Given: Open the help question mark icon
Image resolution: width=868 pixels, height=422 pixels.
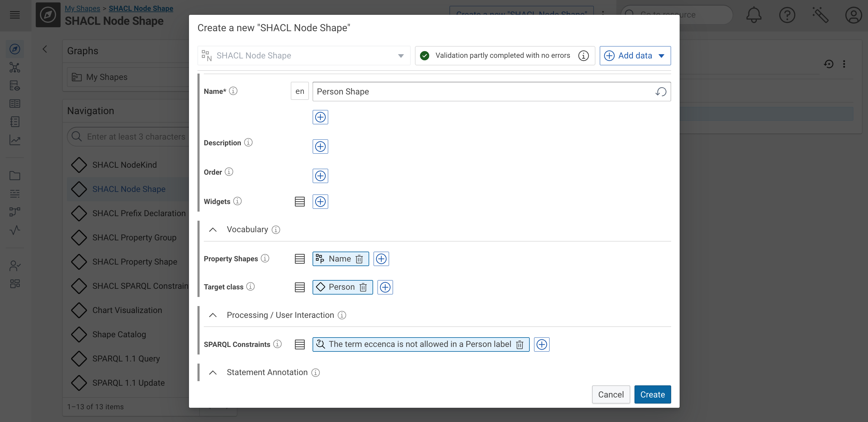Looking at the screenshot, I should click(x=787, y=15).
